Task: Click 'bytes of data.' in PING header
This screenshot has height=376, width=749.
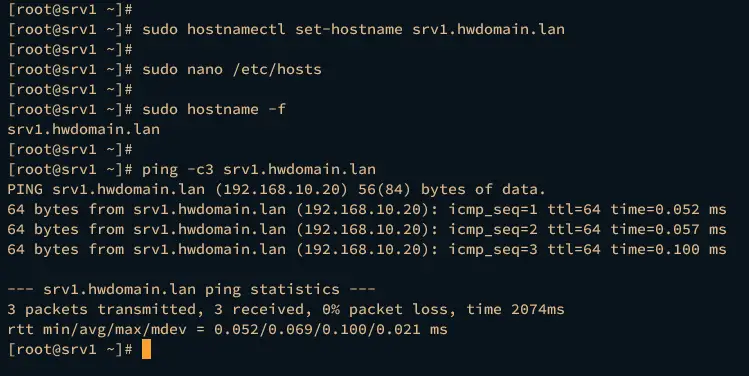Action: tap(483, 190)
